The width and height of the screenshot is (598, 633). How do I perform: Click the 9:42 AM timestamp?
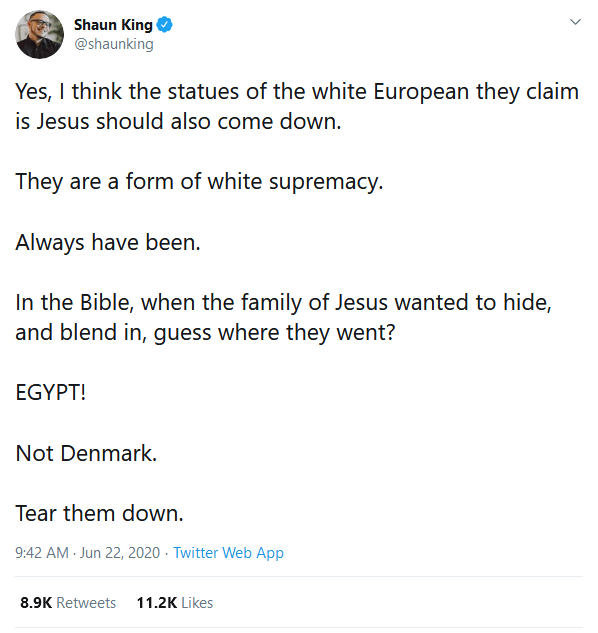coord(42,552)
